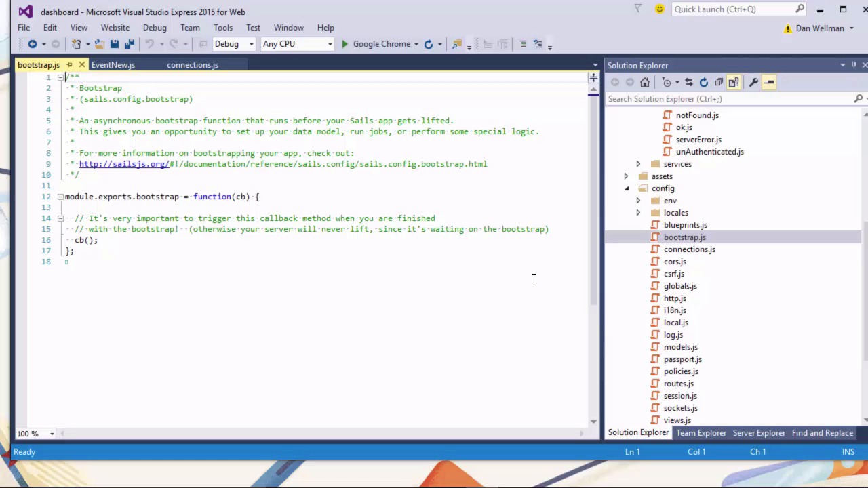Click Sync with Active Document icon

click(688, 82)
